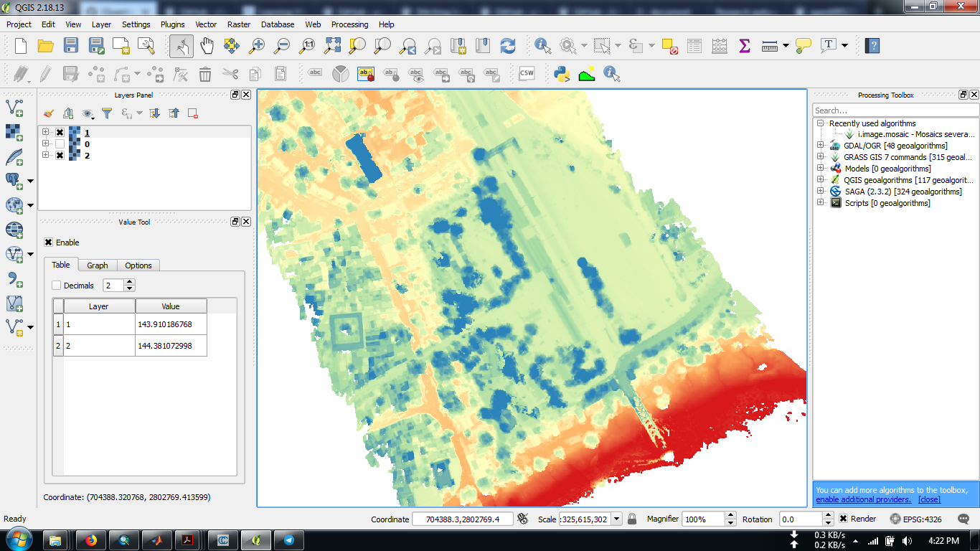The height and width of the screenshot is (551, 980).
Task: Toggle visibility of layer 0
Action: pyautogui.click(x=60, y=144)
